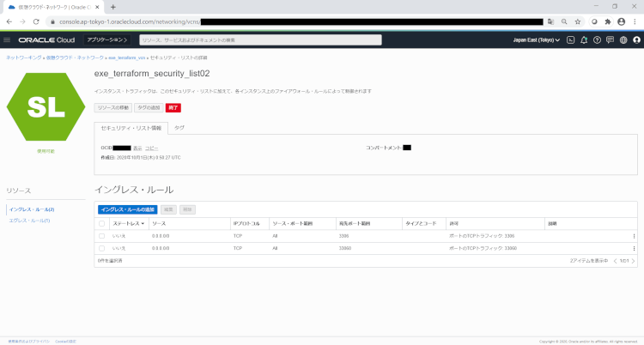Click the exe_terraform_security_list02 title
This screenshot has width=644, height=345.
coord(152,74)
